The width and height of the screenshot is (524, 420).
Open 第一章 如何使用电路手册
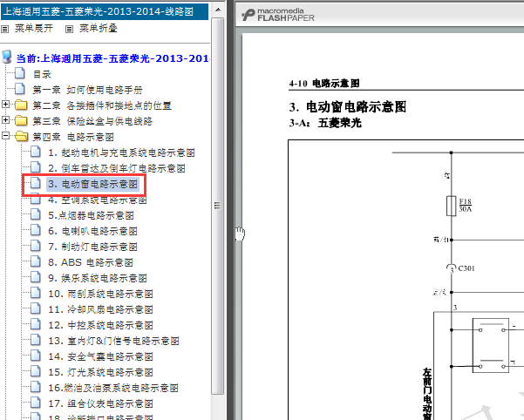(87, 90)
